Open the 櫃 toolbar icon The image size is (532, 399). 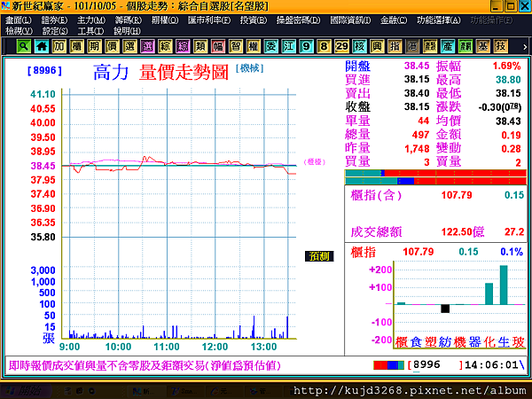[77, 46]
